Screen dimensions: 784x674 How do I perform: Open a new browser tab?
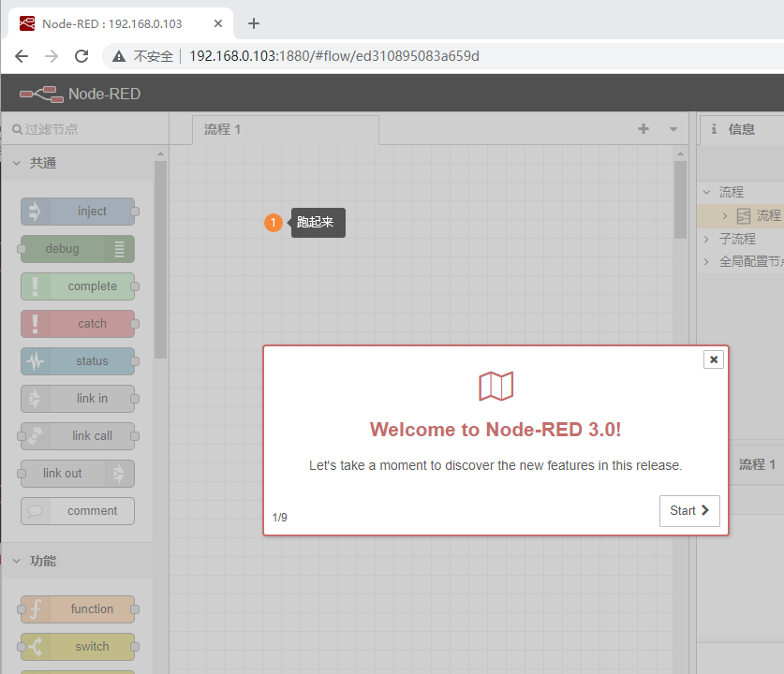click(x=254, y=23)
